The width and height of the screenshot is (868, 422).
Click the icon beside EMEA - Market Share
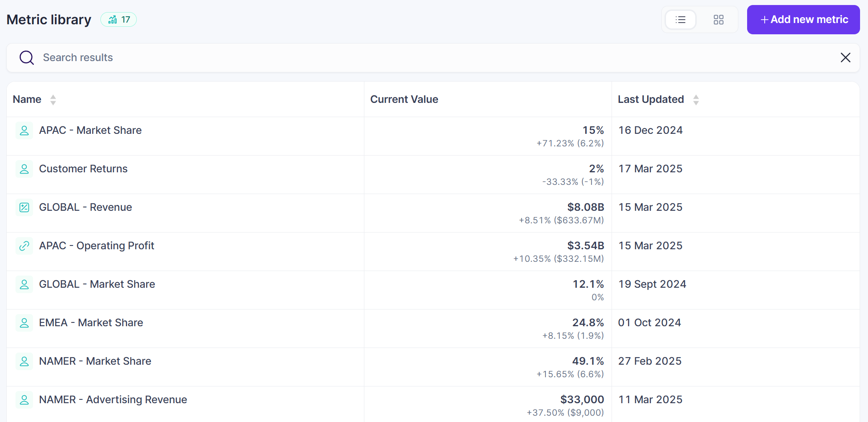24,323
